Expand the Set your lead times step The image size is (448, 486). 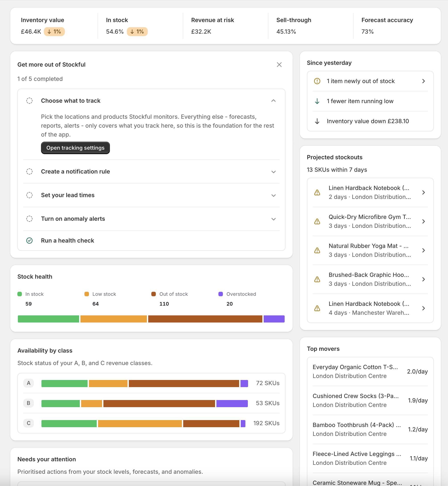[273, 195]
